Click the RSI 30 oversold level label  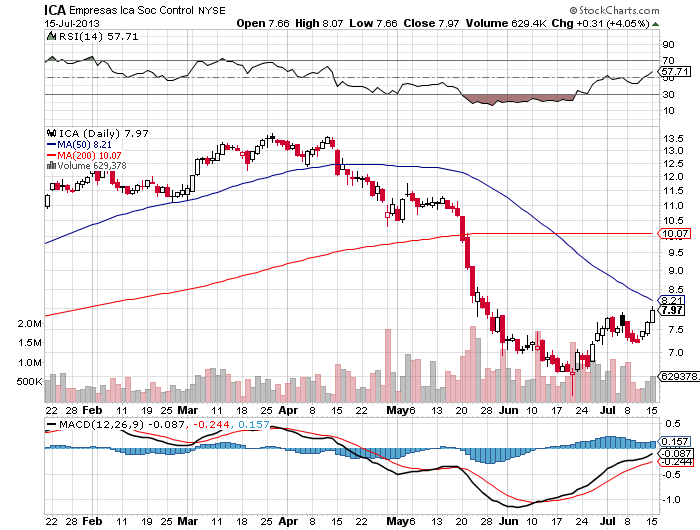coord(668,94)
